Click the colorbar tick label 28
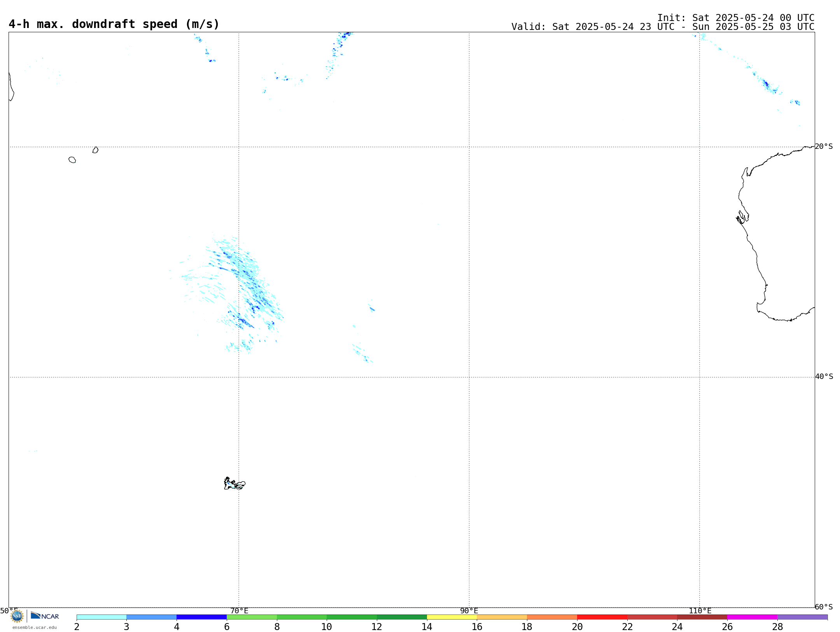Viewport: 840px width, 632px height. click(x=777, y=627)
